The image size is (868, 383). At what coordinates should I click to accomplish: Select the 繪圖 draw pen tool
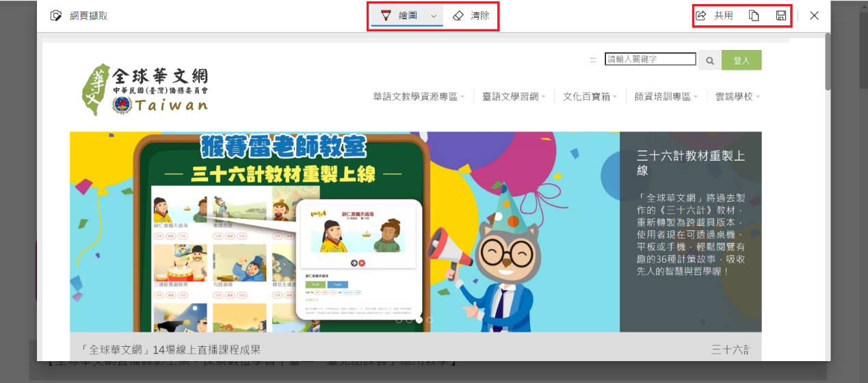[399, 15]
